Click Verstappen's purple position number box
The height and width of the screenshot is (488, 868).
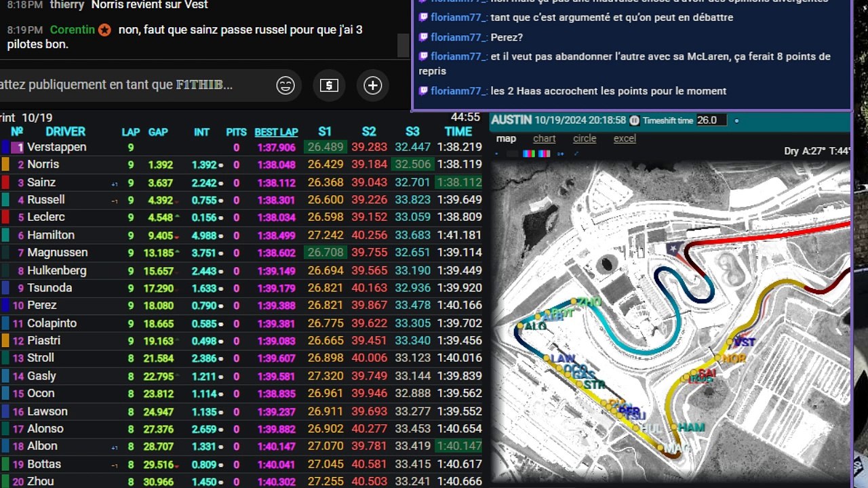coord(19,147)
